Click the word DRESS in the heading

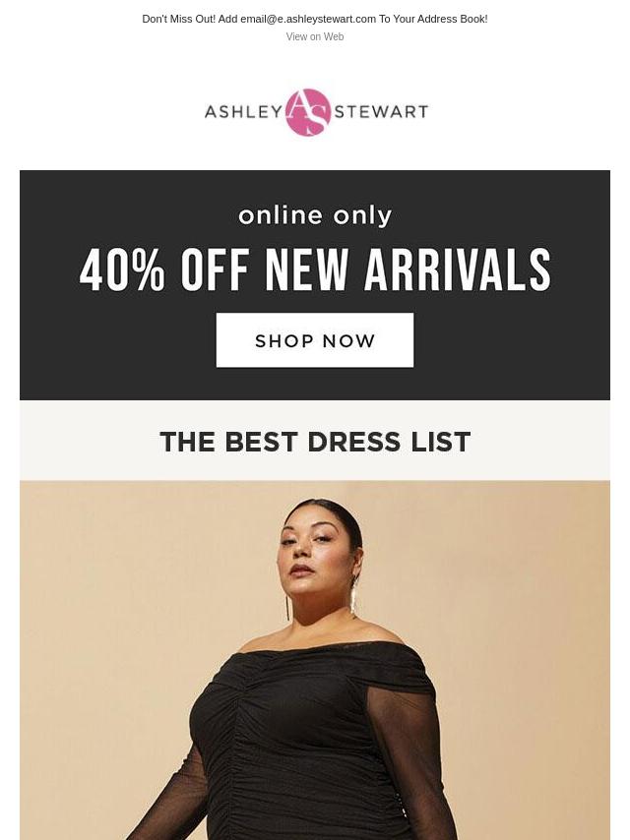tap(353, 442)
